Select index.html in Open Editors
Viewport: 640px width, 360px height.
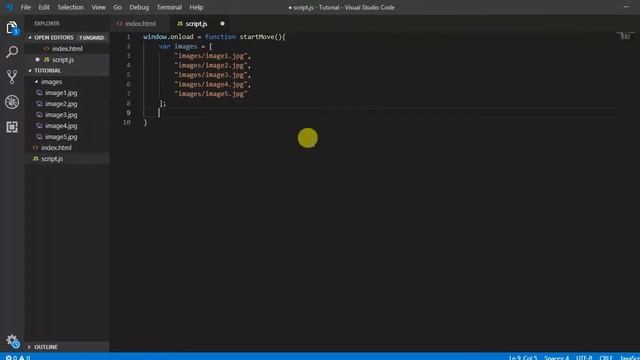click(x=67, y=48)
